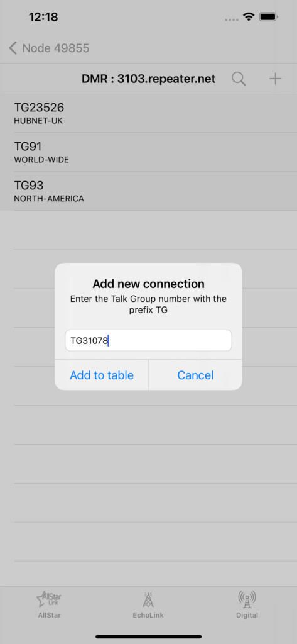This screenshot has height=644, width=297.
Task: Choose talk group TG93 NORTH-AMERICA
Action: pyautogui.click(x=148, y=191)
